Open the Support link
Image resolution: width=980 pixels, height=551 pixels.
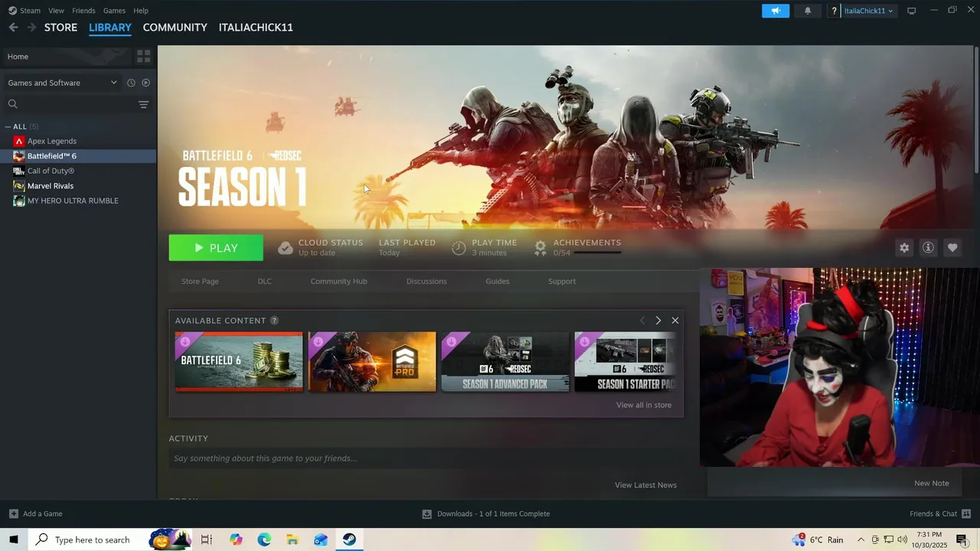[561, 282]
